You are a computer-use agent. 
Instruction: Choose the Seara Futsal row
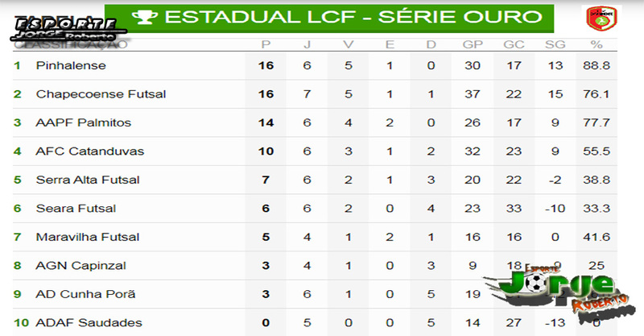click(x=315, y=209)
